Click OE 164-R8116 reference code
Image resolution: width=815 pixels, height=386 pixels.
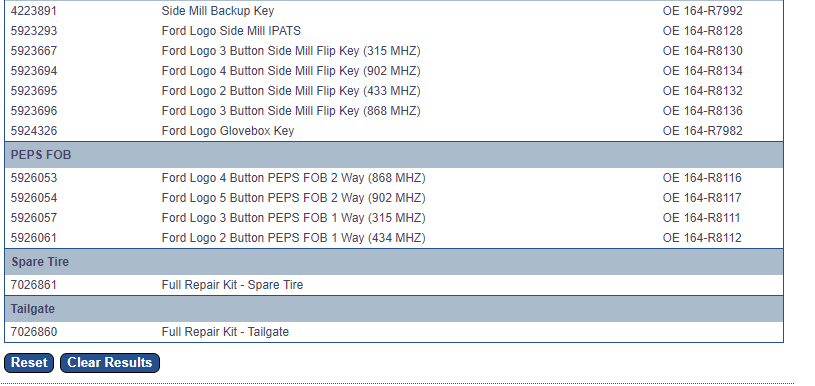pos(702,178)
